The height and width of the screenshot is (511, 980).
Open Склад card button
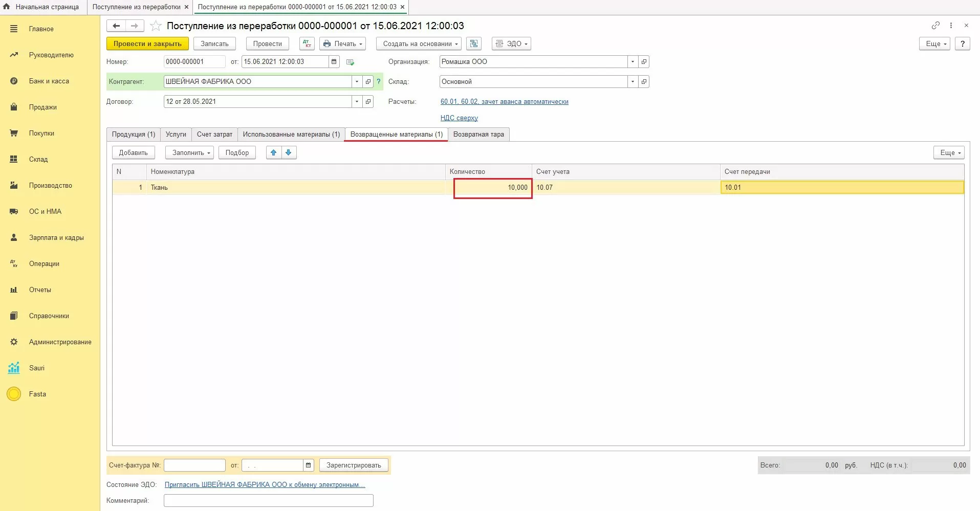pyautogui.click(x=644, y=81)
